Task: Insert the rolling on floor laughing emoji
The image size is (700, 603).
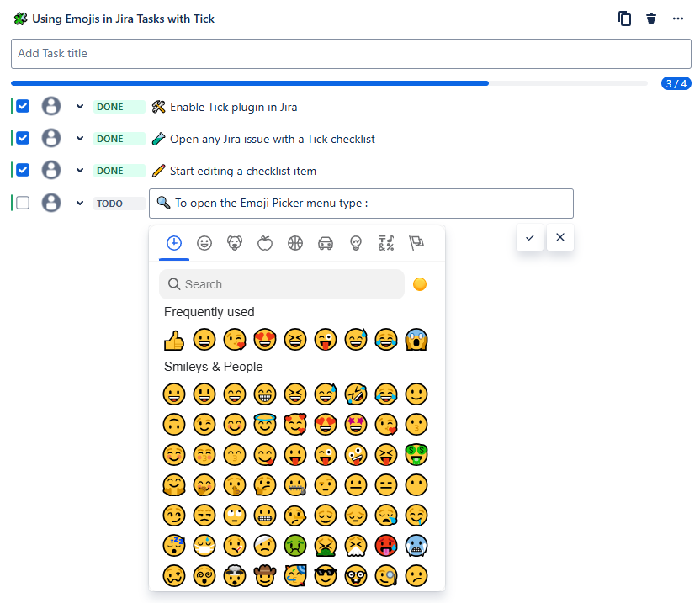Action: click(356, 394)
